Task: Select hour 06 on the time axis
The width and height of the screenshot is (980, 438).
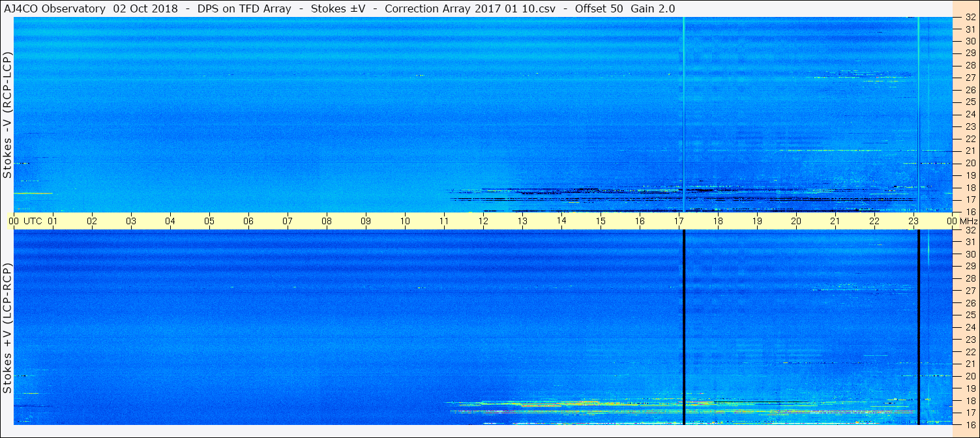Action: coord(248,221)
